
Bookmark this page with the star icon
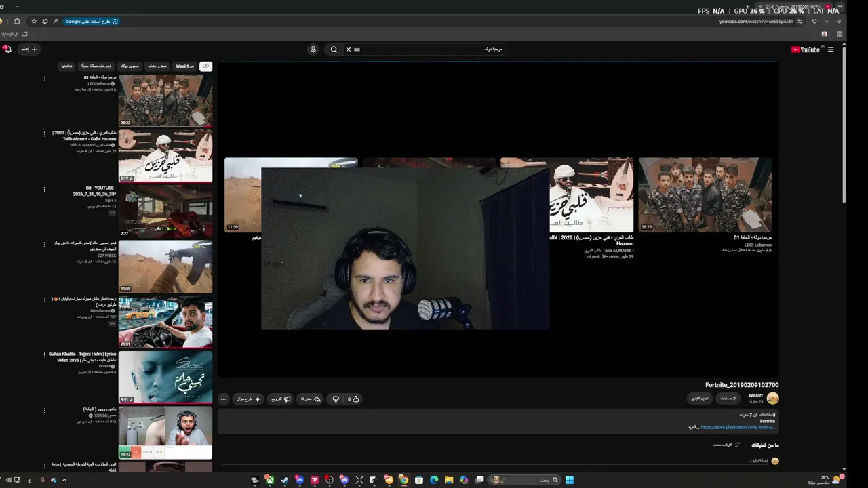34,21
